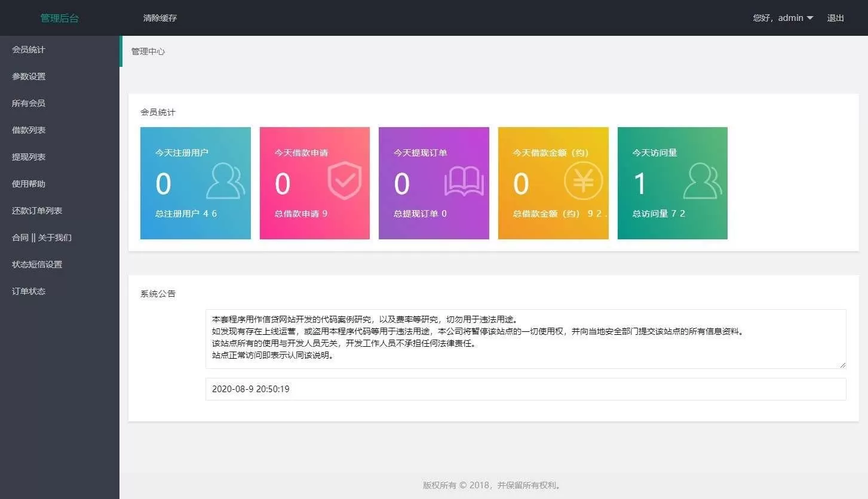868x499 pixels.
Task: Click 清除缓存 in the top bar
Action: coord(160,18)
